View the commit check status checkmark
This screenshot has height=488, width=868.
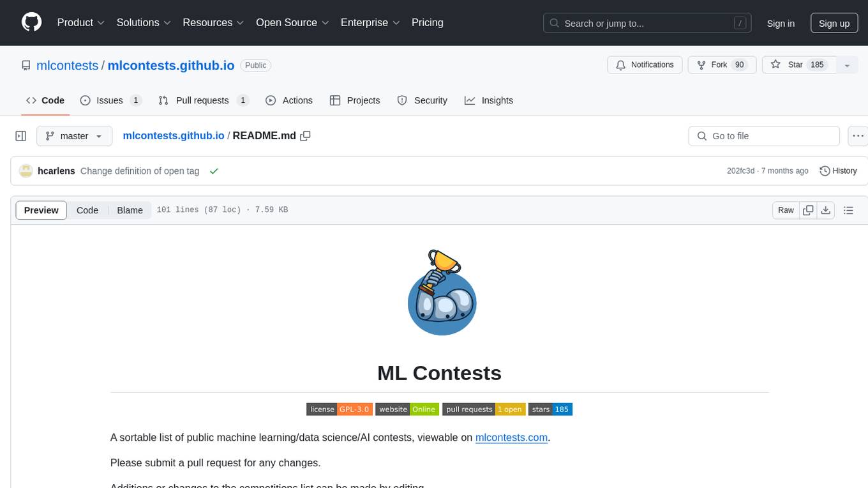pos(214,171)
